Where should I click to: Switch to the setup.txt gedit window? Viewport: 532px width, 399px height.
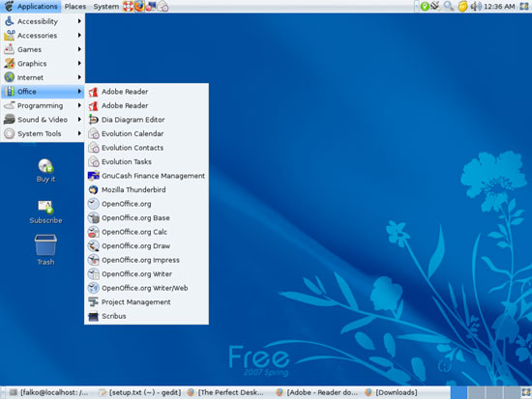pyautogui.click(x=140, y=392)
